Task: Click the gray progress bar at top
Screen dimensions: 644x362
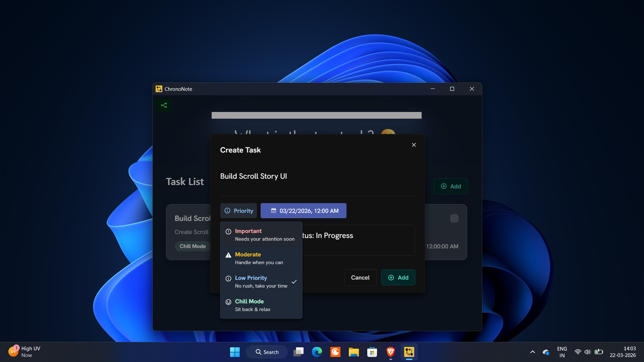Action: [316, 115]
